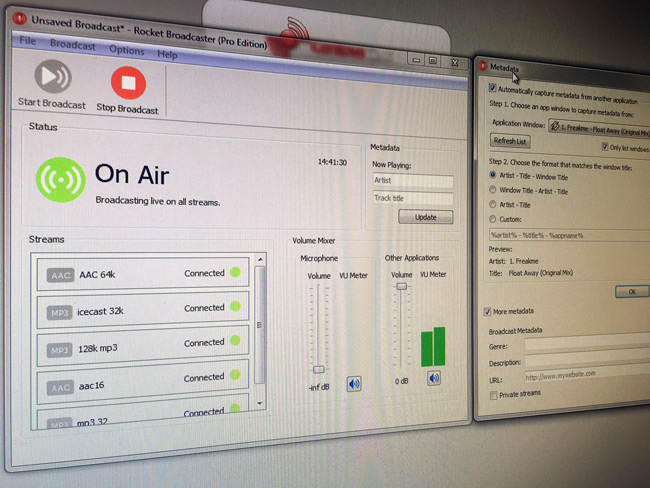The image size is (650, 488).
Task: Open the Options menu
Action: coord(127,50)
